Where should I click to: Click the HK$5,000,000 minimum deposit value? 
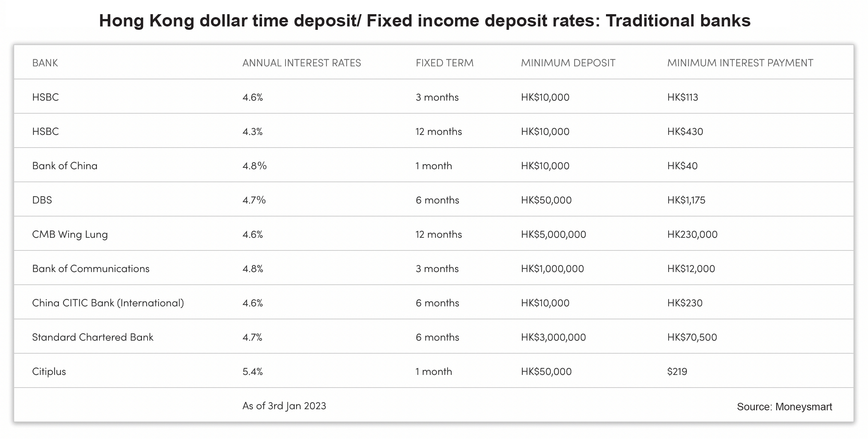click(553, 234)
